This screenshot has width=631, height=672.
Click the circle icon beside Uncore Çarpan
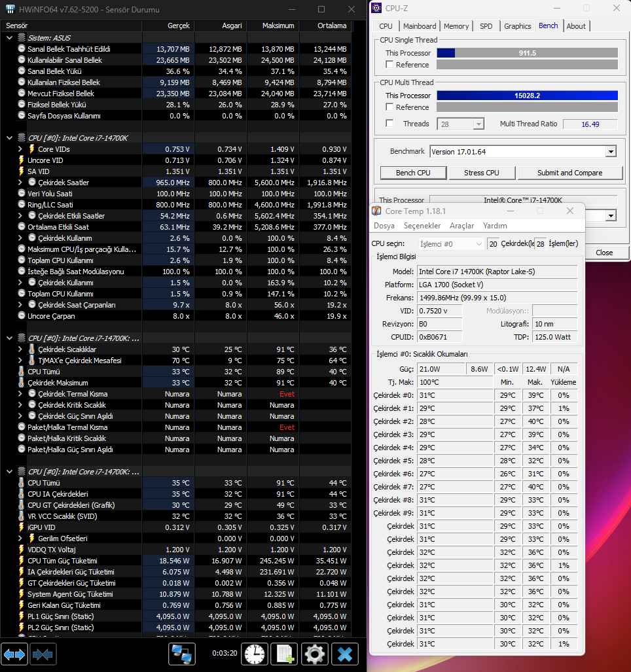pos(22,315)
